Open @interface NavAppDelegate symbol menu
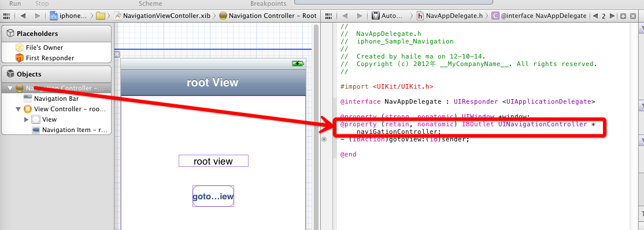This screenshot has width=644, height=230. 539,16
